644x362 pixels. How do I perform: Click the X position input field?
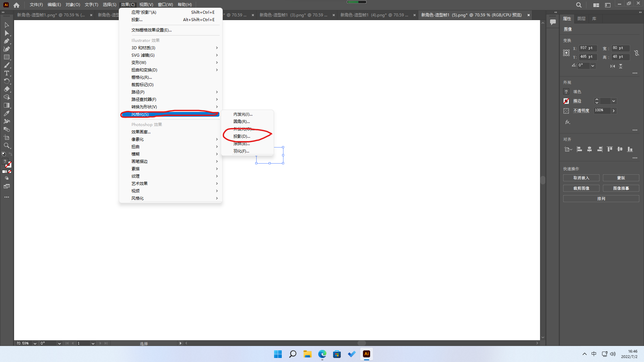point(588,48)
